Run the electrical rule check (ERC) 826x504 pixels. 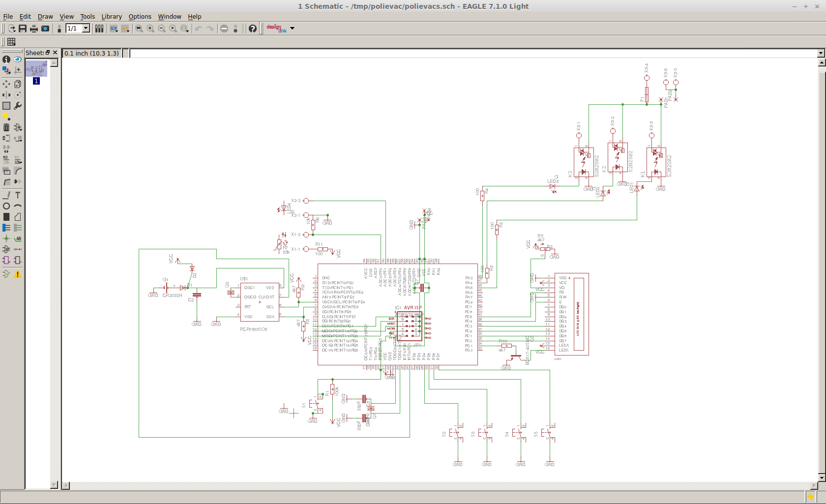(x=6, y=273)
